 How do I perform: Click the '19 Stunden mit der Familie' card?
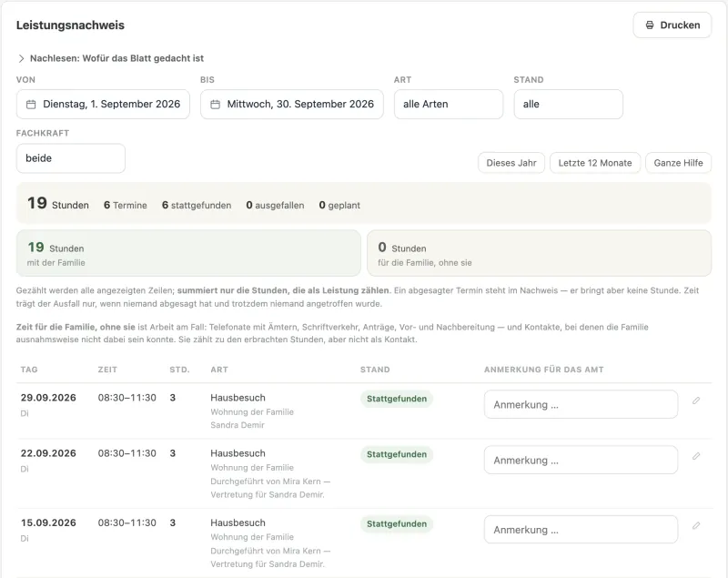(188, 253)
